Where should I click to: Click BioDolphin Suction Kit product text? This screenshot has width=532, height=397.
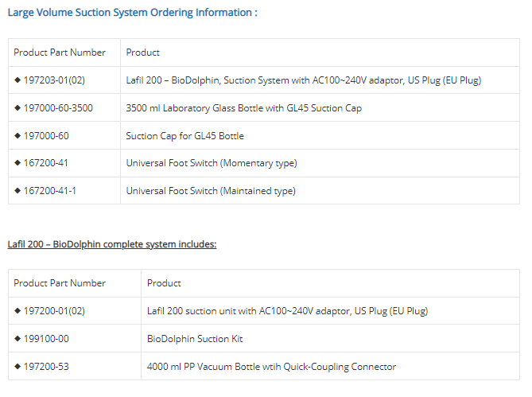(x=195, y=339)
